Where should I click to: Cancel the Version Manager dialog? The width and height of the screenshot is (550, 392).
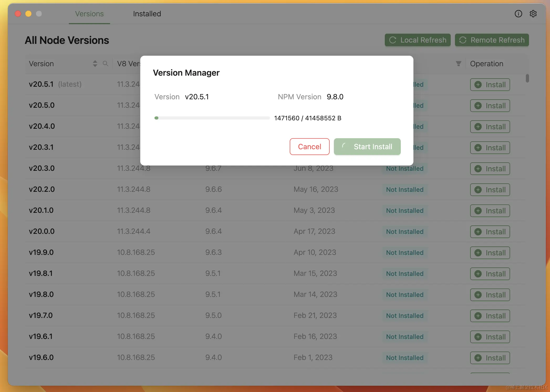click(x=309, y=147)
